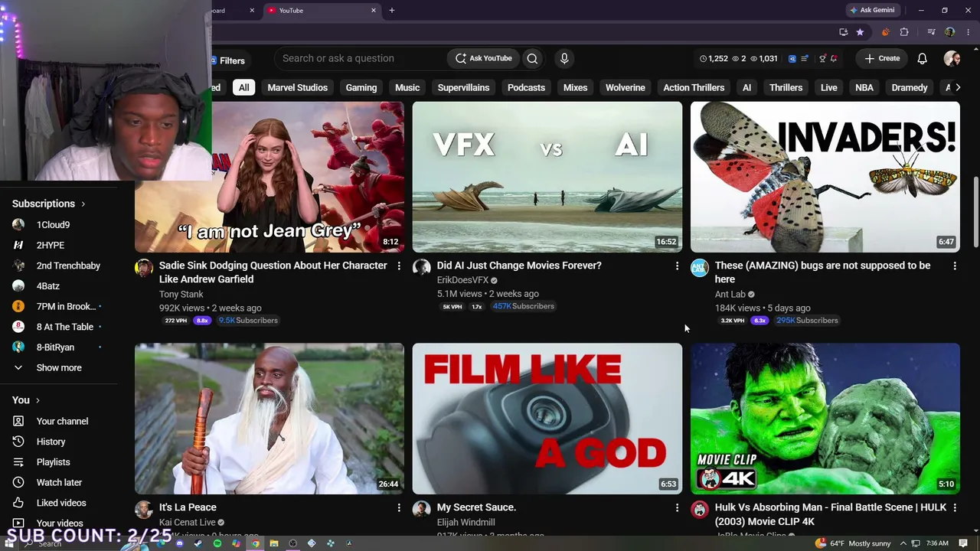The image size is (980, 551).
Task: Open options for 'Did AI Just Change Movies Forever?'
Action: tap(677, 266)
